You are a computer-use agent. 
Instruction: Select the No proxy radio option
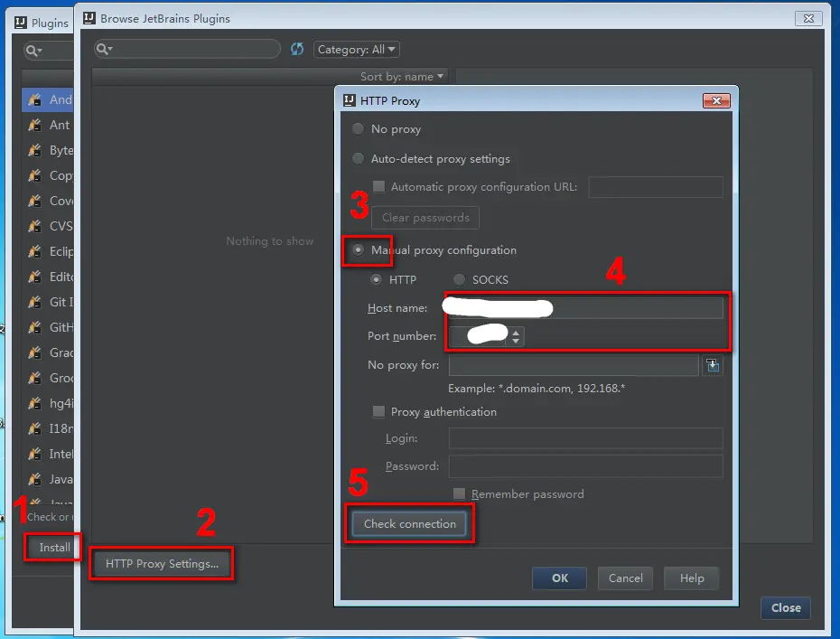tap(358, 128)
